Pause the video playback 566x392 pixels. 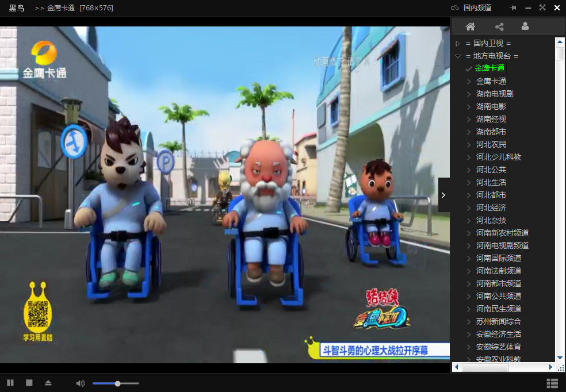click(x=10, y=383)
